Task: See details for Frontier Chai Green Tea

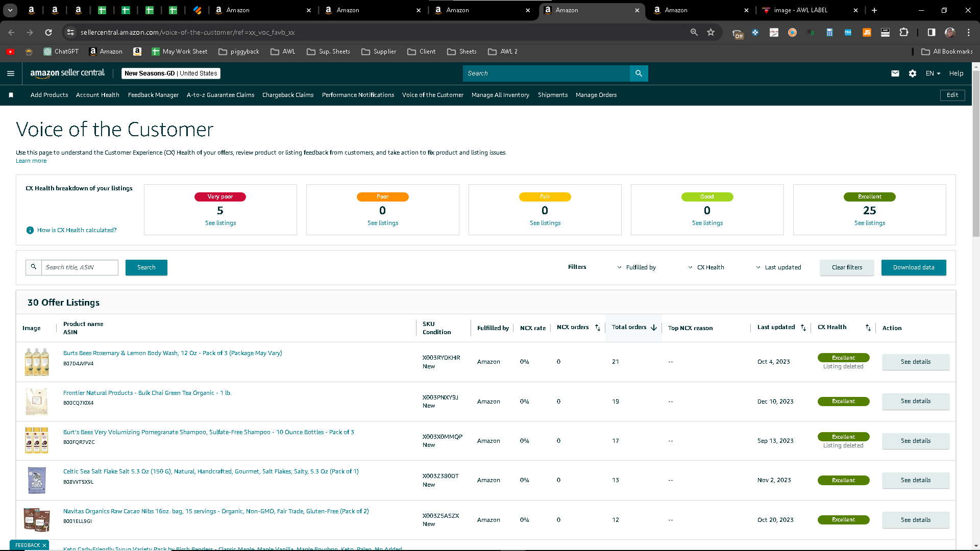Action: click(x=916, y=402)
